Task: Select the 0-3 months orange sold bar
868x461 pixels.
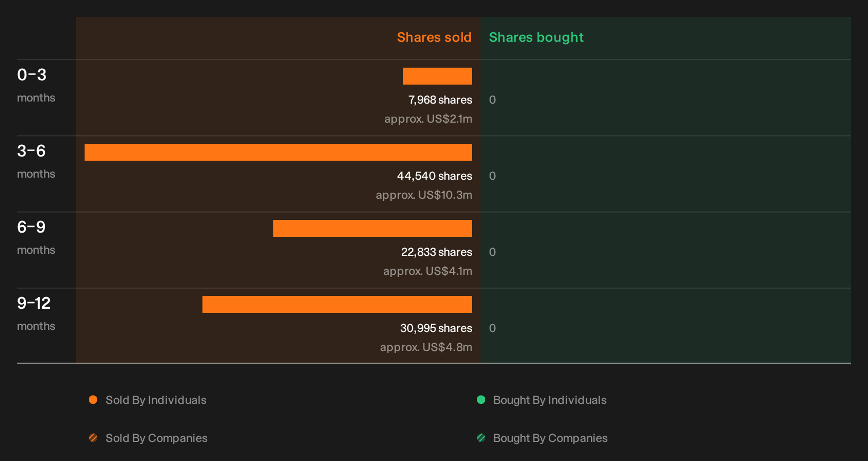Action: [437, 76]
